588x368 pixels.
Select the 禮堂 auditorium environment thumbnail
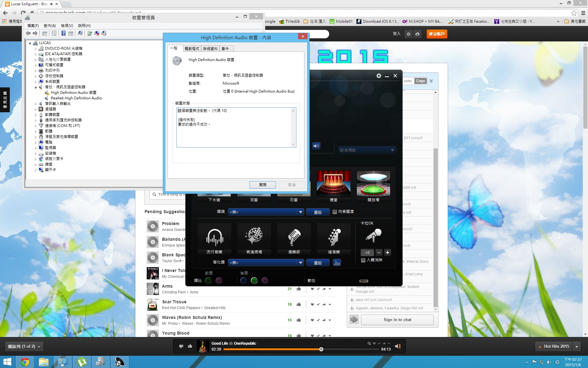334,186
